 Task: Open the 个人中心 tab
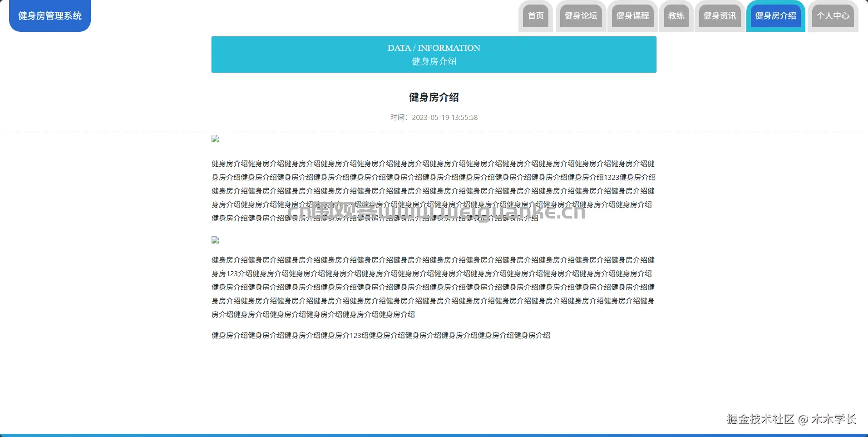833,15
